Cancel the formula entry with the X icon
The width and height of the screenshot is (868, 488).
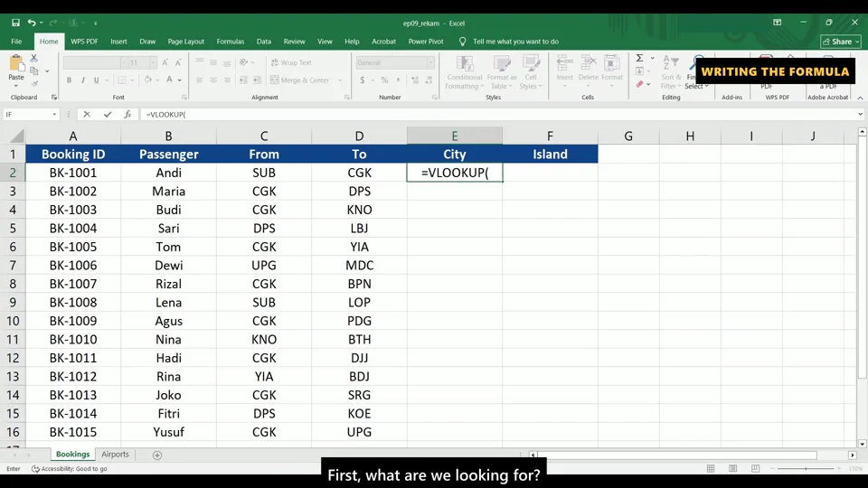point(87,114)
